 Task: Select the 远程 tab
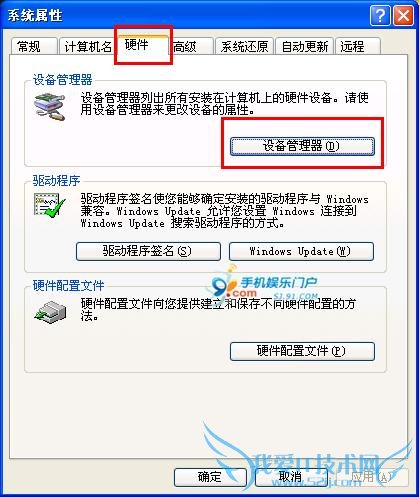pyautogui.click(x=358, y=46)
